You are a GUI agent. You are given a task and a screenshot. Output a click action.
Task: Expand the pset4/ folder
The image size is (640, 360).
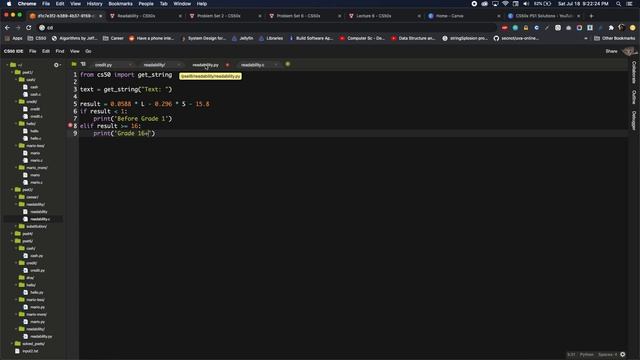[12, 234]
